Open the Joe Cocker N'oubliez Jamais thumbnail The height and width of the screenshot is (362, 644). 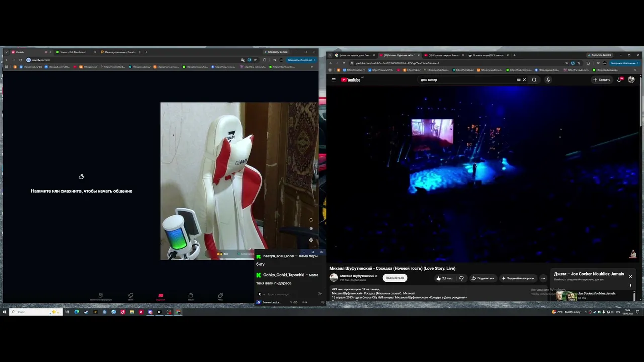click(x=566, y=296)
